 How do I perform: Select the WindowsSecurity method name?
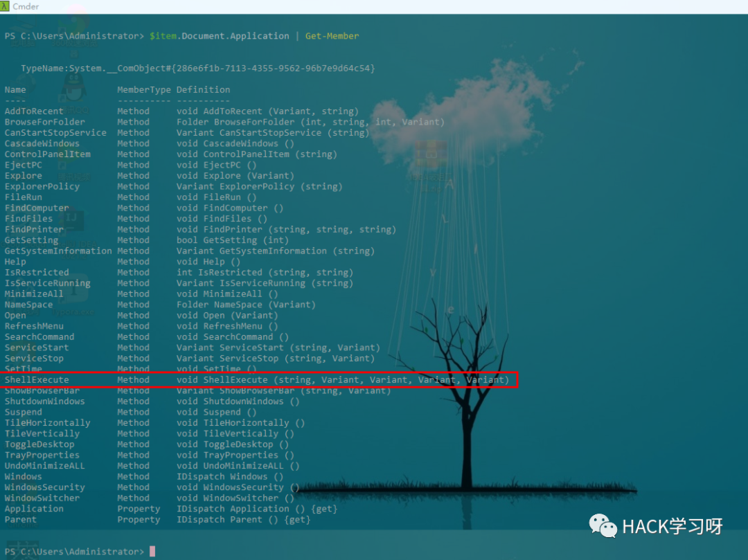[x=45, y=487]
